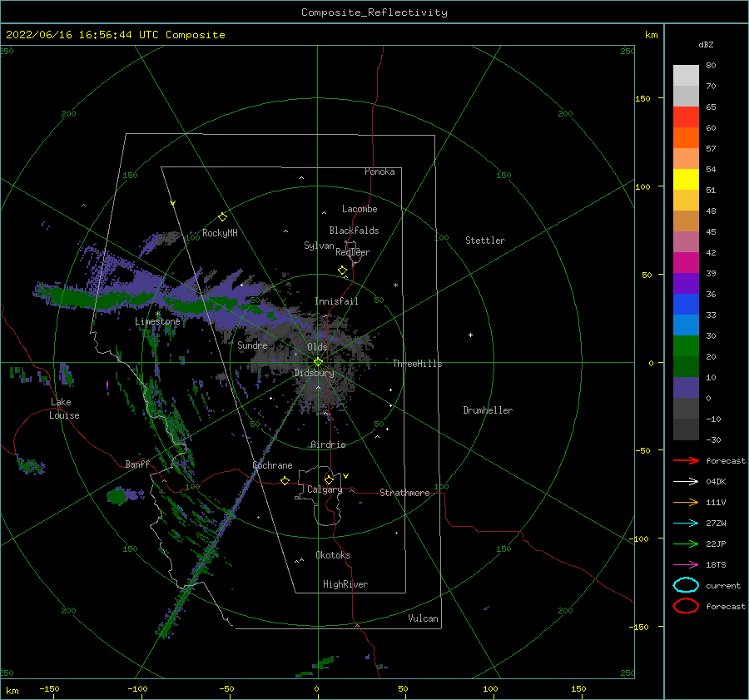Click the white asterisk marker east of Innisfail

pyautogui.click(x=395, y=285)
